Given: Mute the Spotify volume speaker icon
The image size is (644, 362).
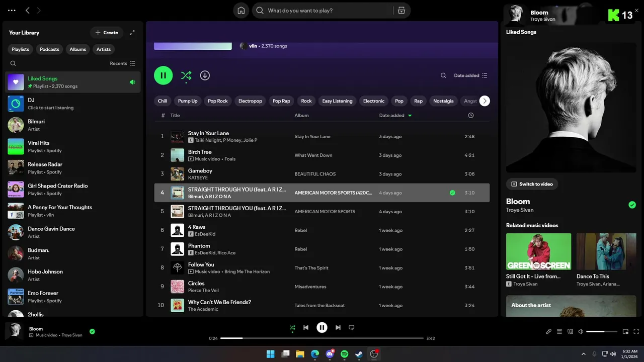Looking at the screenshot, I should [x=581, y=332].
